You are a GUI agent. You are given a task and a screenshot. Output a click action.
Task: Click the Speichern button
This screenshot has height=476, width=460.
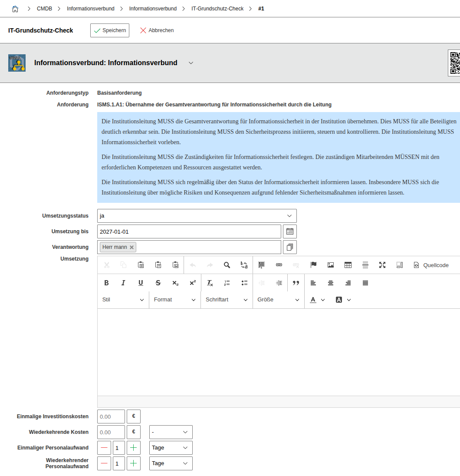pyautogui.click(x=110, y=30)
